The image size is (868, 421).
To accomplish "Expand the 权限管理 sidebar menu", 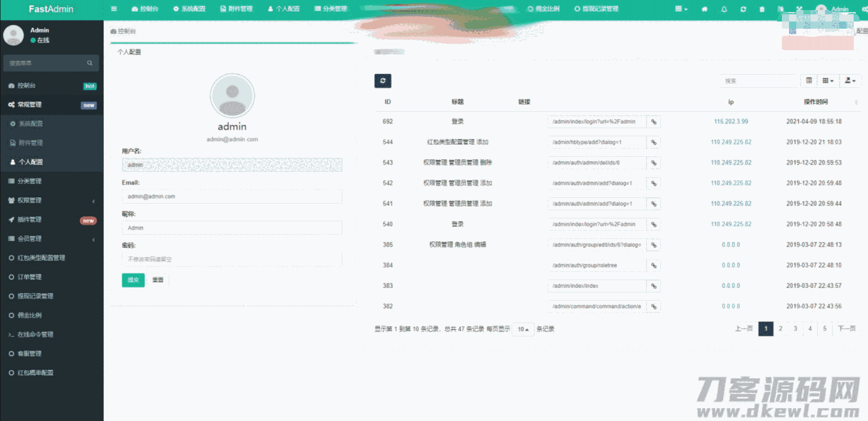I will (52, 200).
